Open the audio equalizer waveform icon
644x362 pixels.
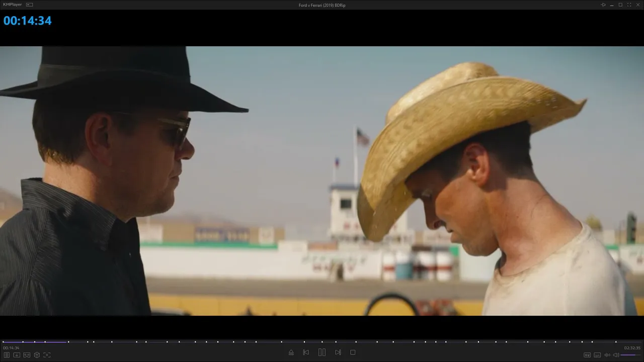(607, 355)
